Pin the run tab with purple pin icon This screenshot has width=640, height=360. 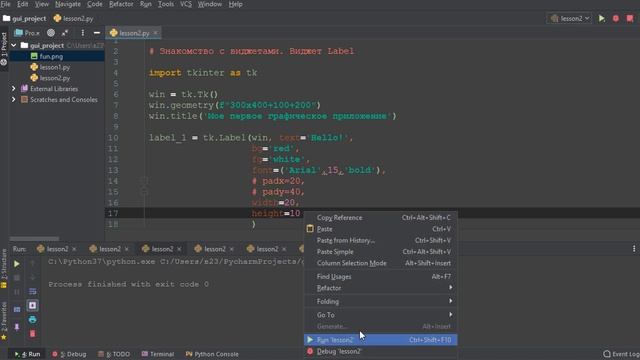pyautogui.click(x=17, y=327)
